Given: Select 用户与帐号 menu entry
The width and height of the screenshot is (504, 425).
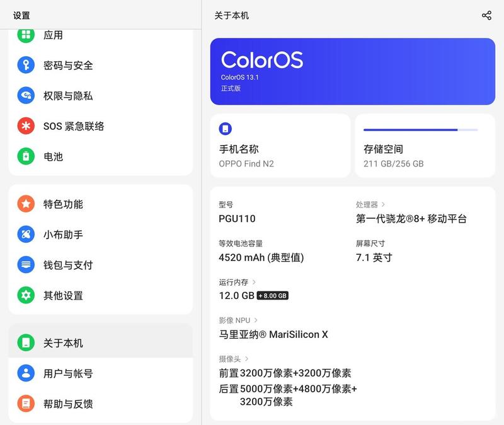Looking at the screenshot, I should pyautogui.click(x=101, y=373).
